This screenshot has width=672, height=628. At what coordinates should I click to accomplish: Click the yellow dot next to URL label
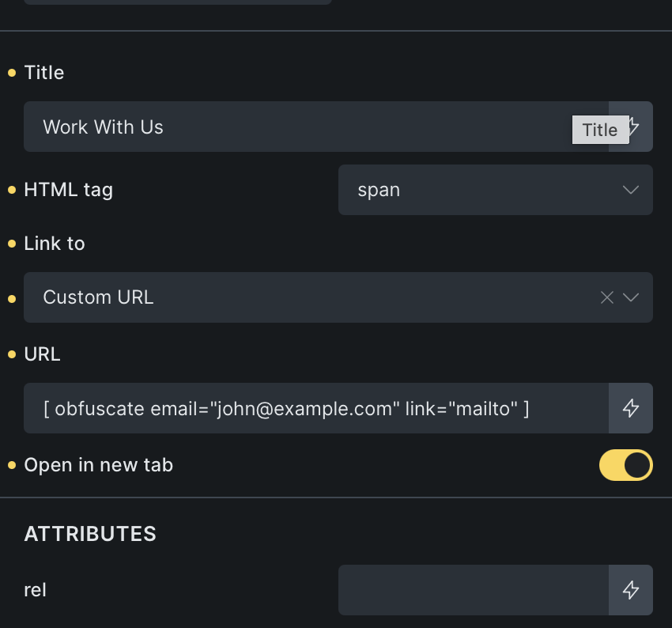pos(12,354)
